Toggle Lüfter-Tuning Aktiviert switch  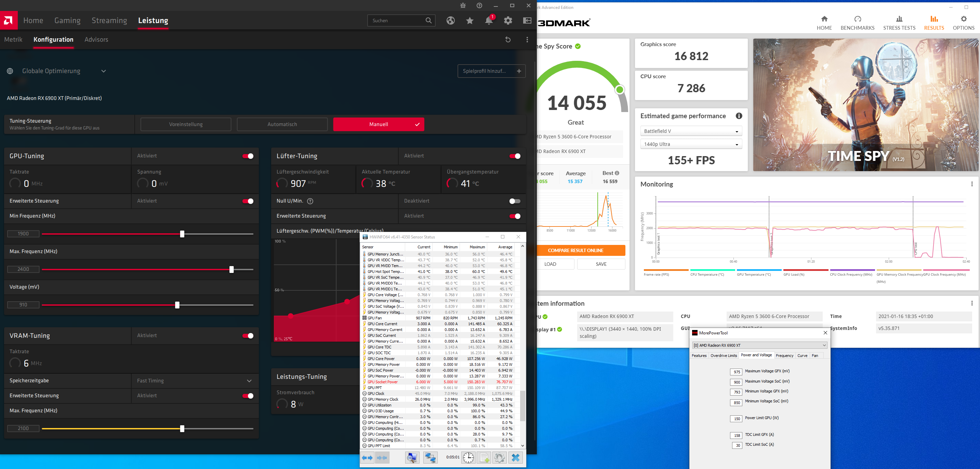[515, 156]
